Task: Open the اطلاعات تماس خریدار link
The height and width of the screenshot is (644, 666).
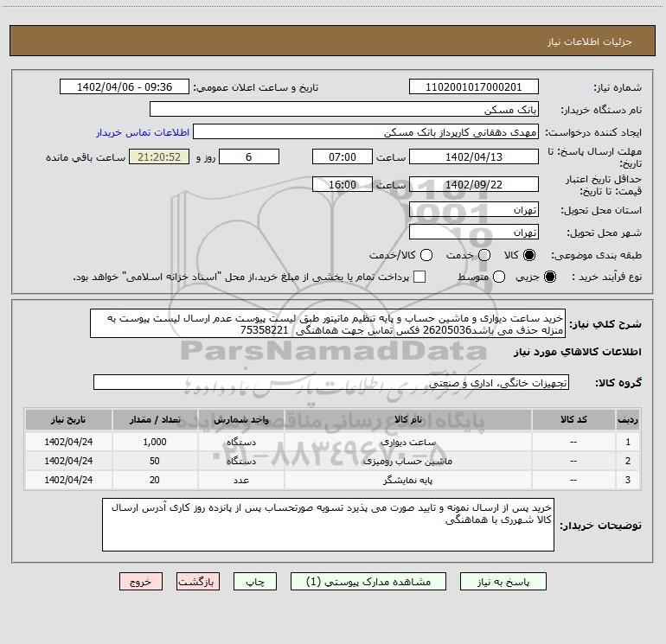Action: (143, 132)
